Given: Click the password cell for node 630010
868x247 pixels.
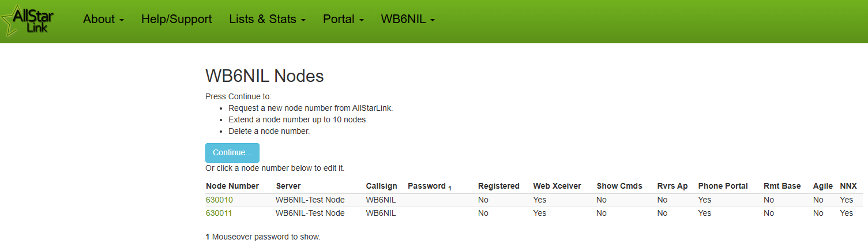Looking at the screenshot, I should point(441,200).
